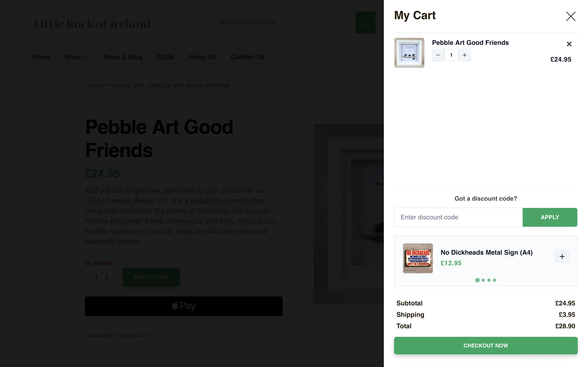Open HOME breadcrumb link
This screenshot has width=588, height=367.
[x=95, y=85]
